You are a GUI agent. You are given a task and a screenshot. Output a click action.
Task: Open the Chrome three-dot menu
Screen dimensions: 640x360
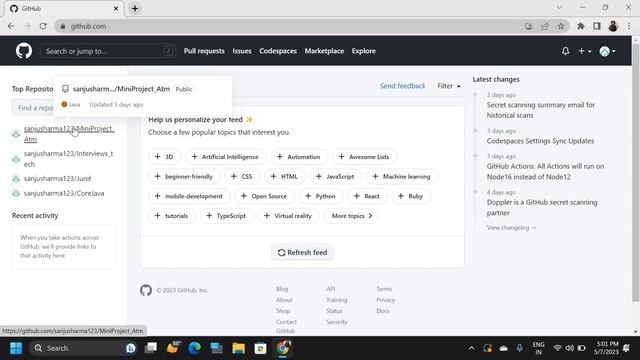point(629,26)
